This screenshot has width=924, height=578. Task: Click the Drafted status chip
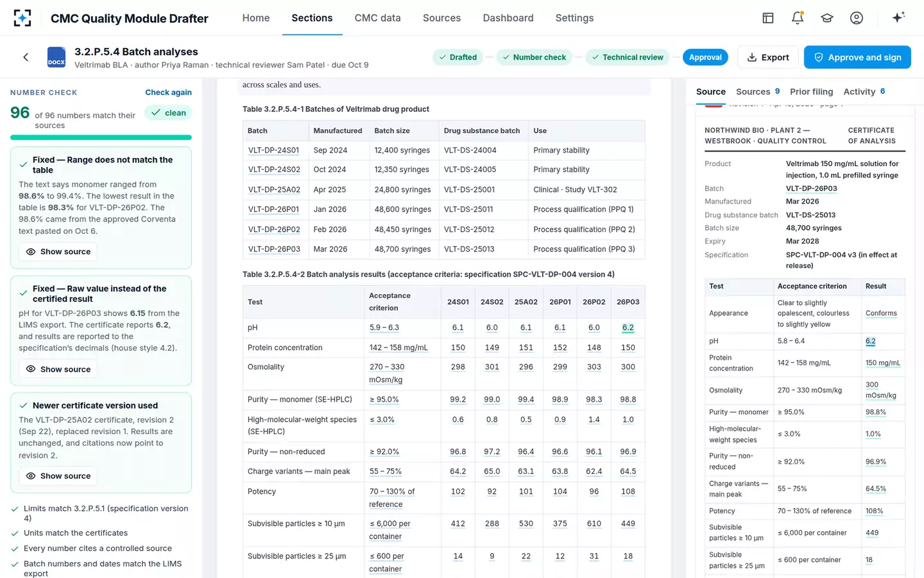click(x=458, y=57)
